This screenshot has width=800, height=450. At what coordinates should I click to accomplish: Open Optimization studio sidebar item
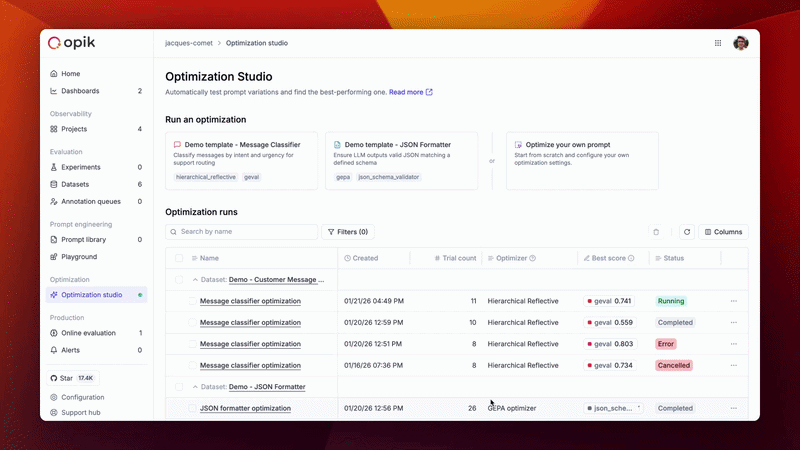(96, 295)
